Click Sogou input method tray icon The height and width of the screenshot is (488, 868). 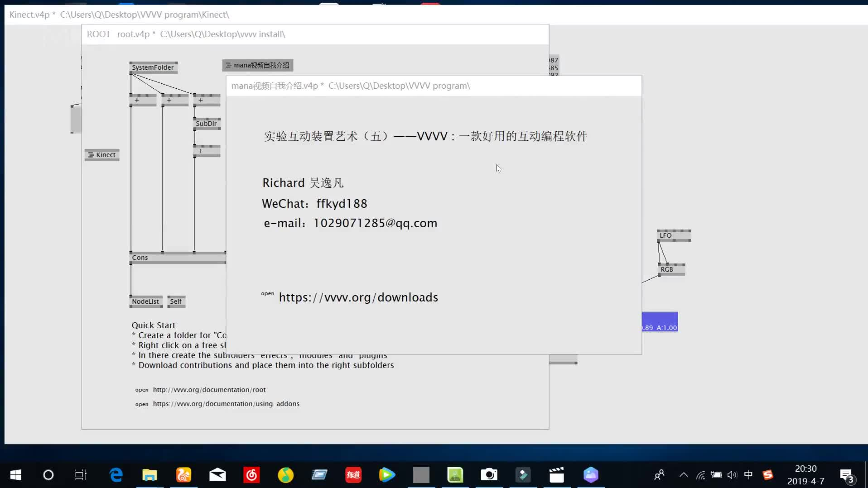pos(768,474)
